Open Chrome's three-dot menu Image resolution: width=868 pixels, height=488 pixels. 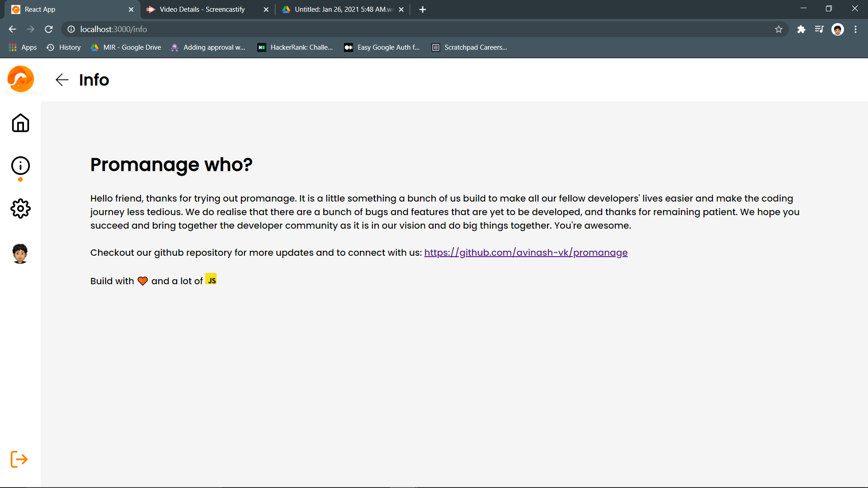(855, 29)
